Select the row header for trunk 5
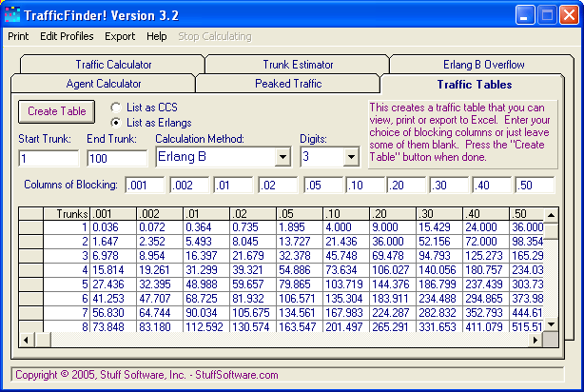This screenshot has height=392, width=584. (x=31, y=284)
